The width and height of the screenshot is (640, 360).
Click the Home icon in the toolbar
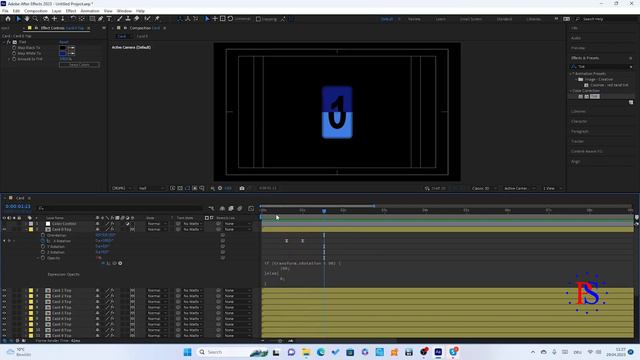[x=8, y=19]
